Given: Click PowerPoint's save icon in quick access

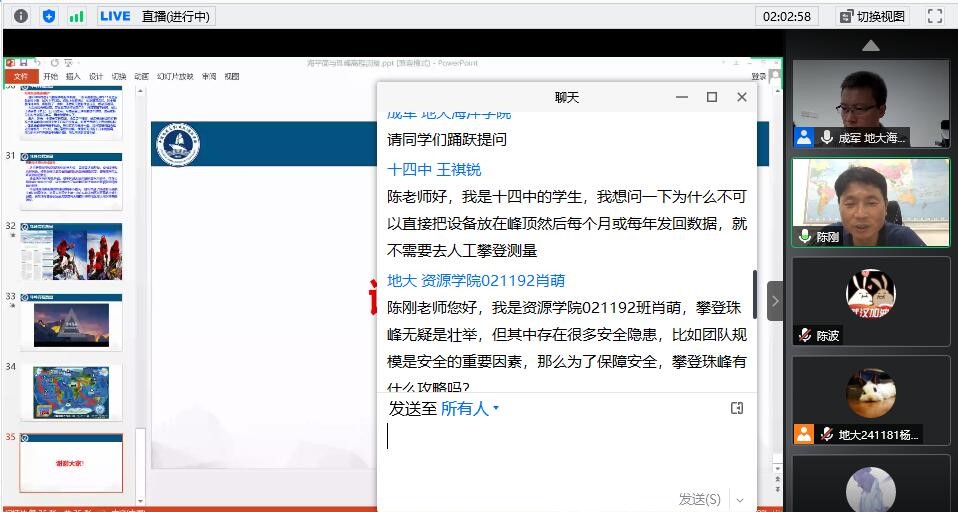Looking at the screenshot, I should (x=23, y=63).
